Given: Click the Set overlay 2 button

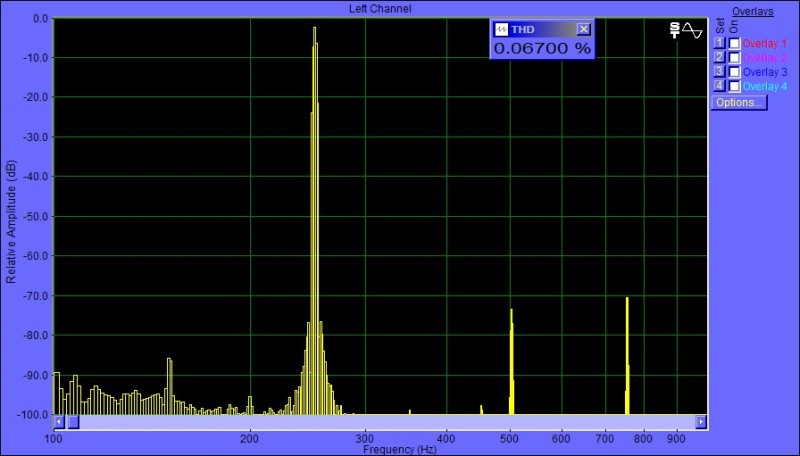Looking at the screenshot, I should [x=719, y=57].
